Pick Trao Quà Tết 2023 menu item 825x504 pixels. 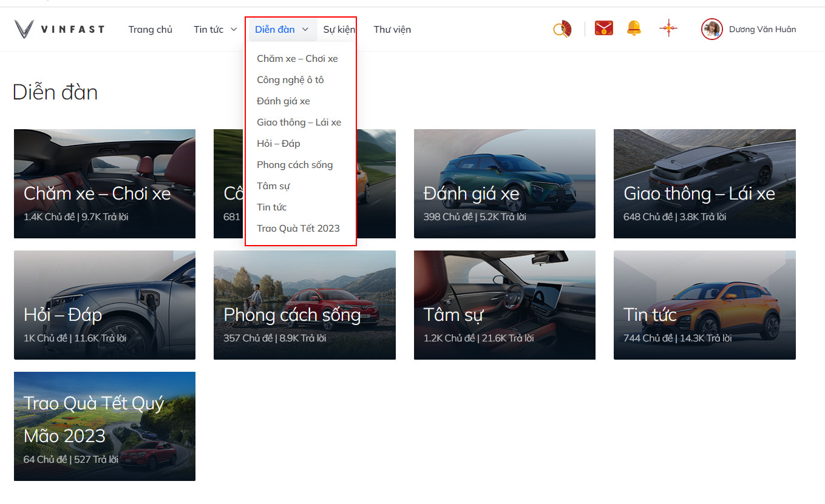point(298,229)
